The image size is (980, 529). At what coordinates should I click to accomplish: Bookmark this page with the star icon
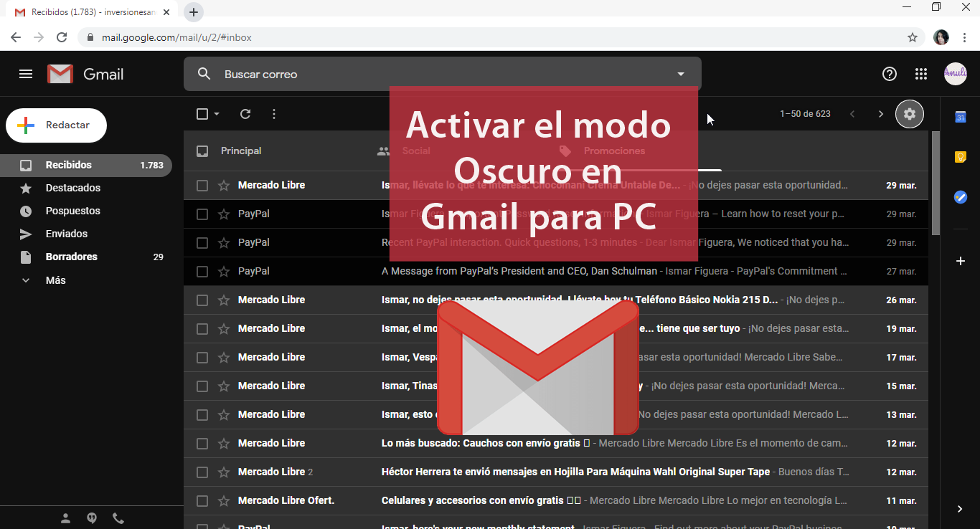click(x=913, y=37)
